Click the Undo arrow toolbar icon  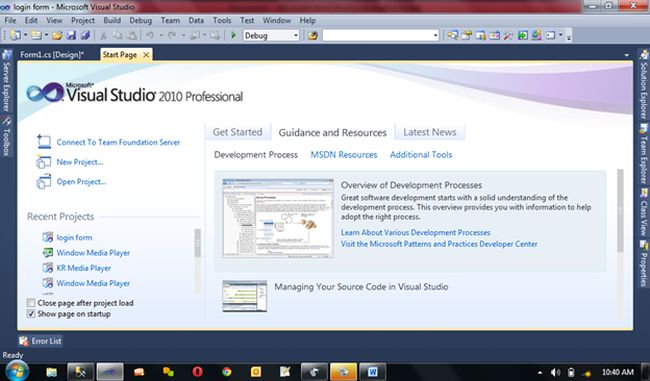[150, 36]
